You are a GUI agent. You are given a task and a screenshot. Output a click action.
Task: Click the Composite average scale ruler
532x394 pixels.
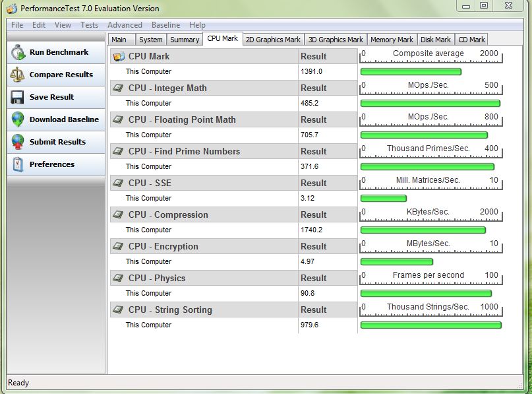(x=431, y=56)
